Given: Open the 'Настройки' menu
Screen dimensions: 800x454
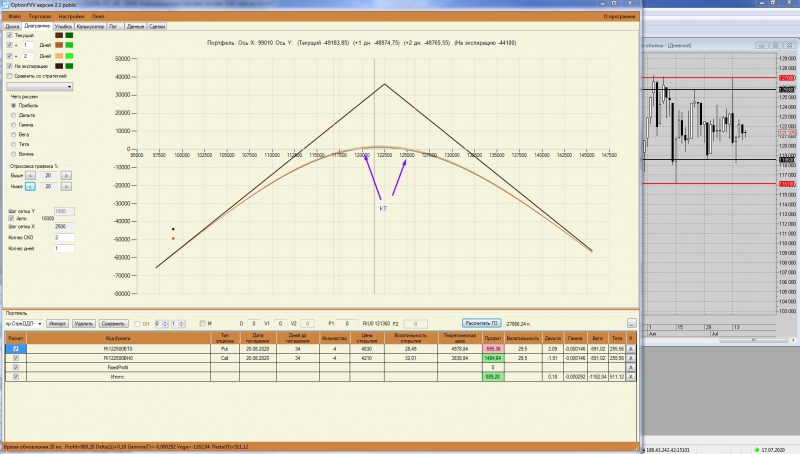Looking at the screenshot, I should (70, 16).
